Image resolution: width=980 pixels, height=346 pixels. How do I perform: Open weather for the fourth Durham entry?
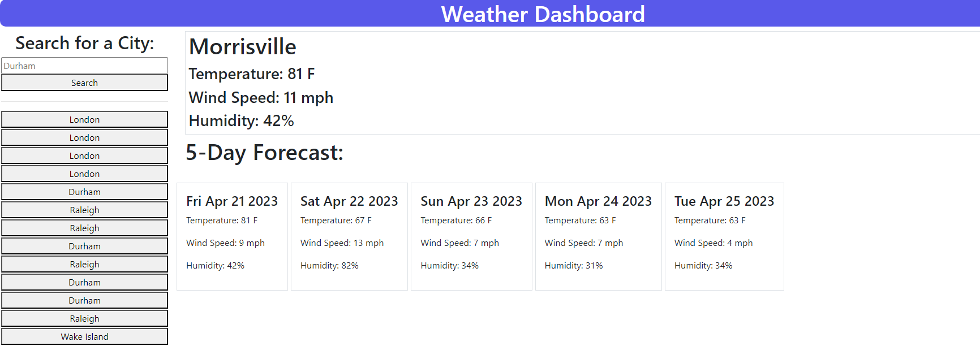tap(84, 300)
